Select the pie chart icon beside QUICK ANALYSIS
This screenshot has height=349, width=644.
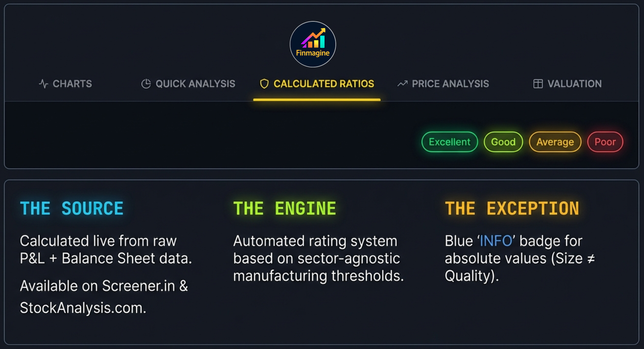(145, 83)
